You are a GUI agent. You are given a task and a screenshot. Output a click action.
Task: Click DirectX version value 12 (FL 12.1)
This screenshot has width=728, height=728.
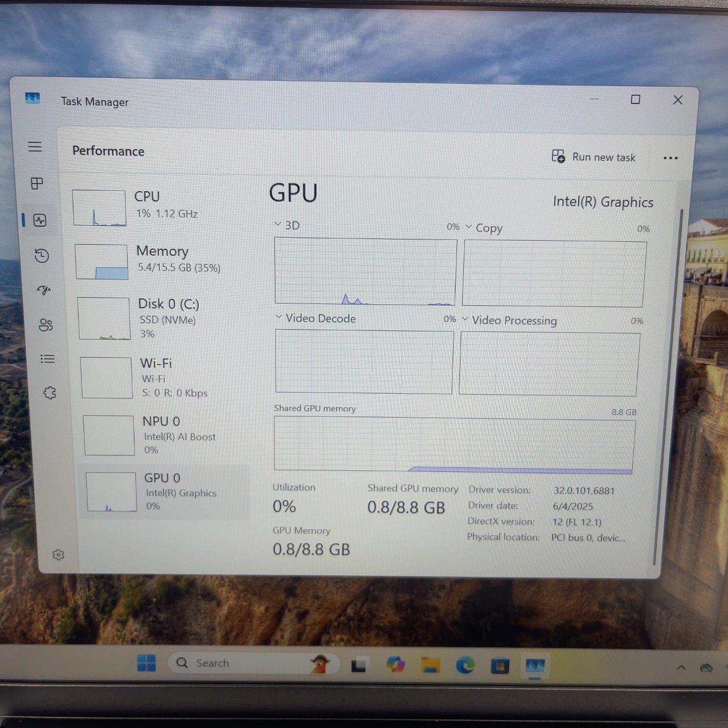click(x=577, y=522)
